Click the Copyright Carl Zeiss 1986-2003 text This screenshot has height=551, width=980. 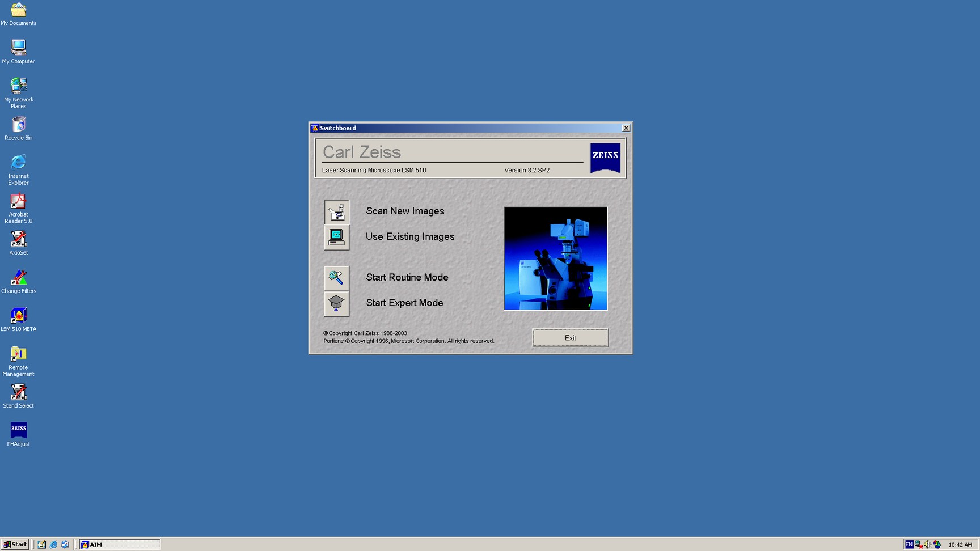click(x=365, y=333)
